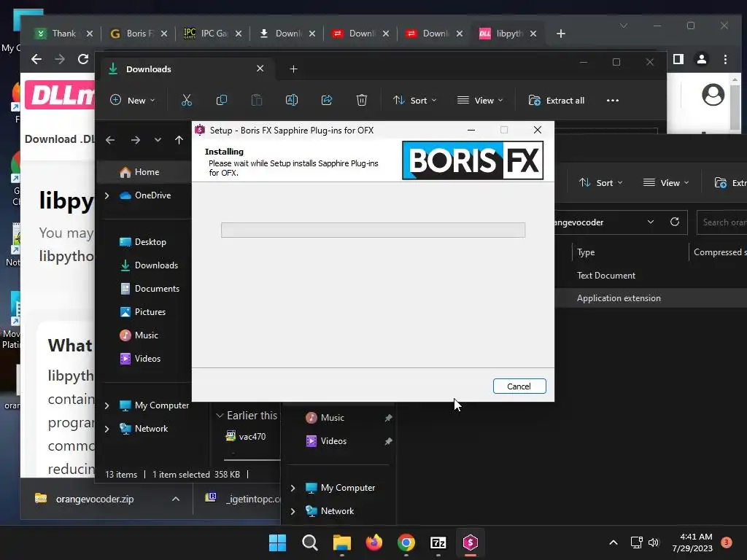
Task: Click Paste icon in Downloads toolbar
Action: point(257,100)
